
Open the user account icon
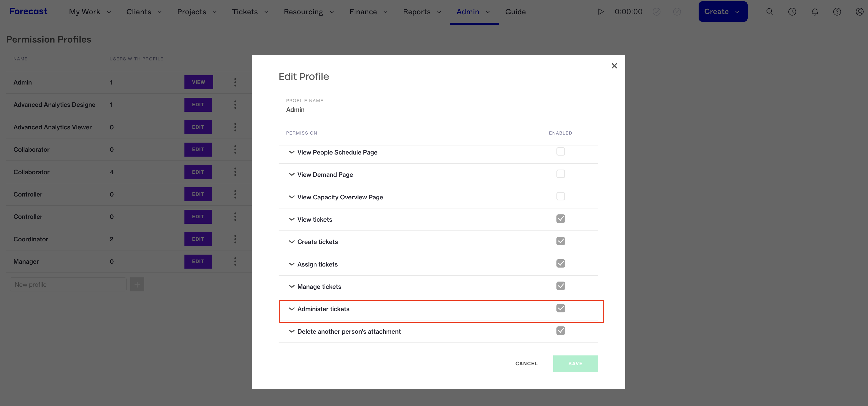click(860, 12)
